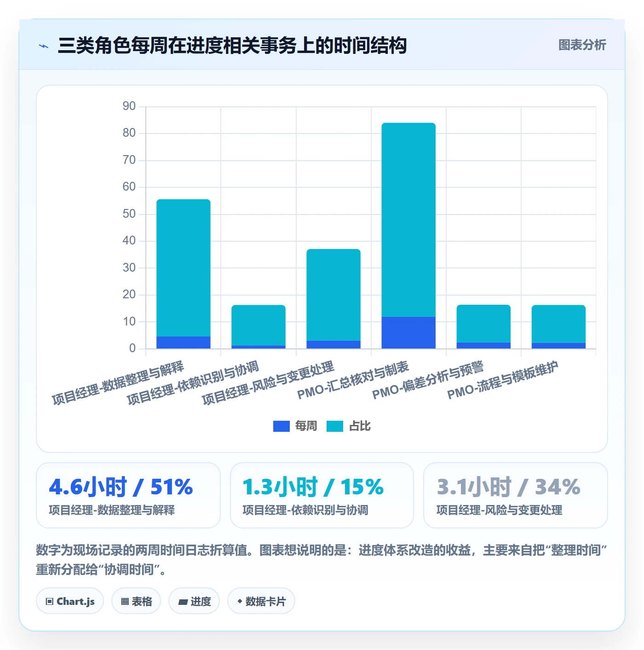Click the blue 每周 segment for PMO-汇总核对与制表
Viewport: 644px width, 650px height.
[408, 332]
